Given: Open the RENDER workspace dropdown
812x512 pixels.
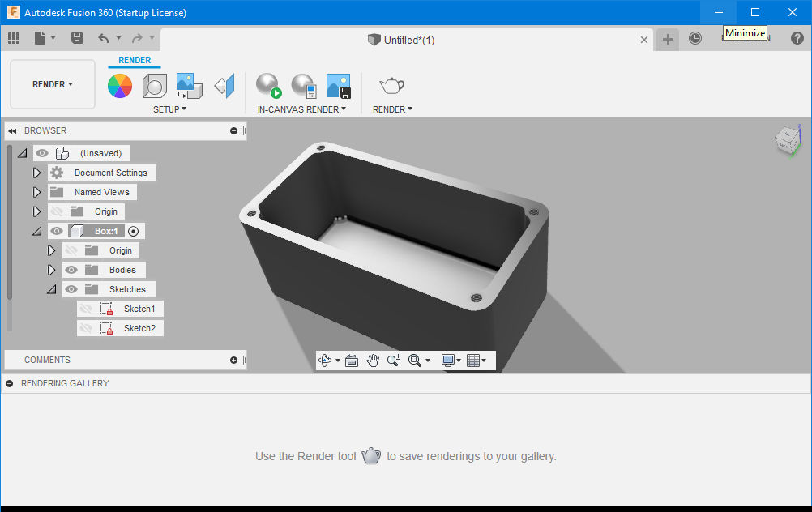Looking at the screenshot, I should point(53,84).
